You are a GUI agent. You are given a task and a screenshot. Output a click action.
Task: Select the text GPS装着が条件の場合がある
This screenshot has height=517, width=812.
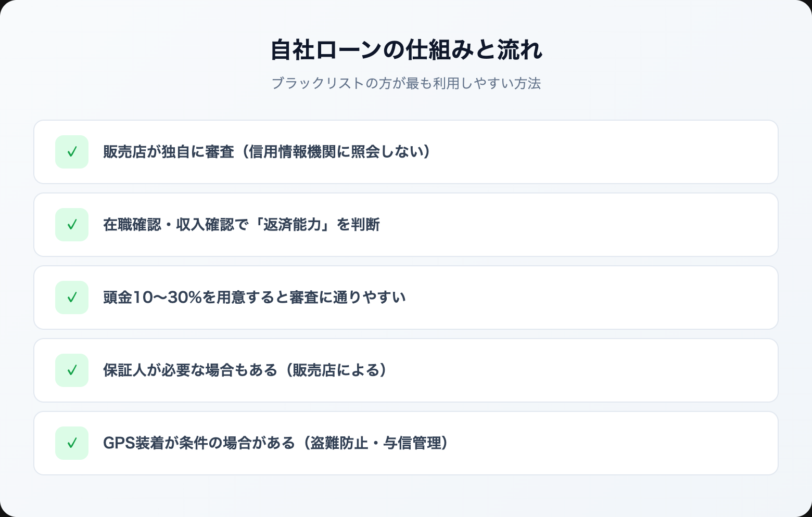(199, 443)
